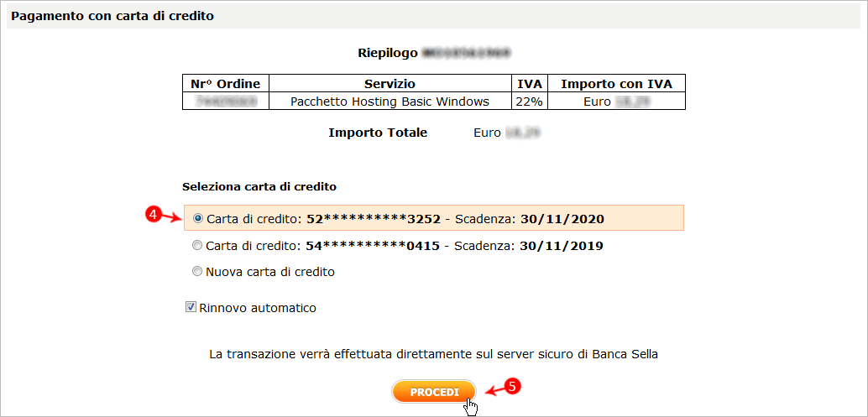Click the Banca Sella secure server notice
868x417 pixels.
tap(433, 354)
